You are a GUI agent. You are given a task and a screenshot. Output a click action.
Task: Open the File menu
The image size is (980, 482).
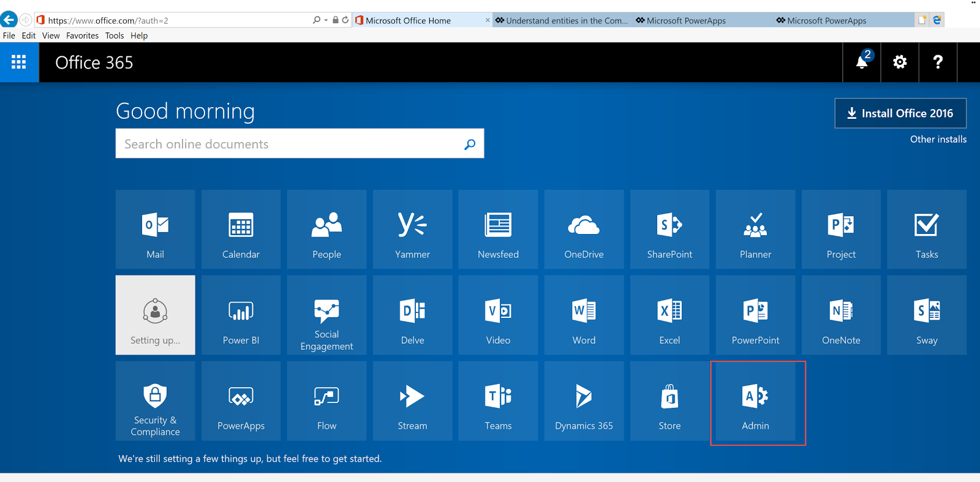[x=9, y=36]
